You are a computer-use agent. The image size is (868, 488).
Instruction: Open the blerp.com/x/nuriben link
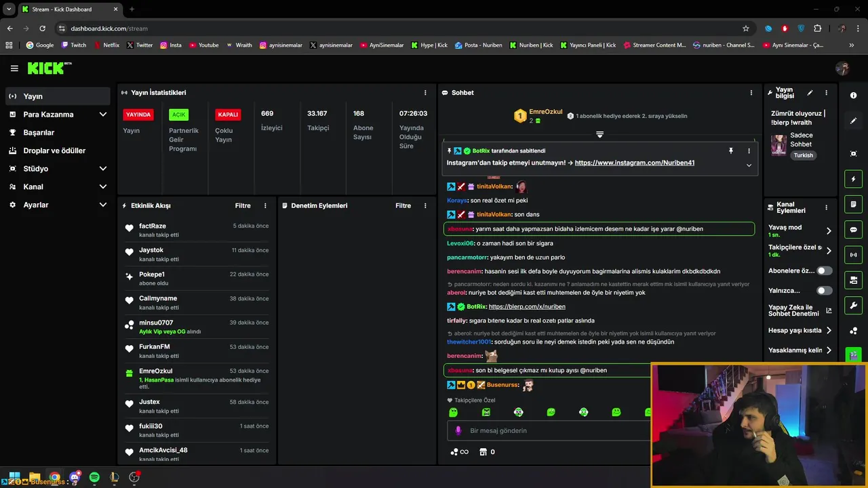527,306
